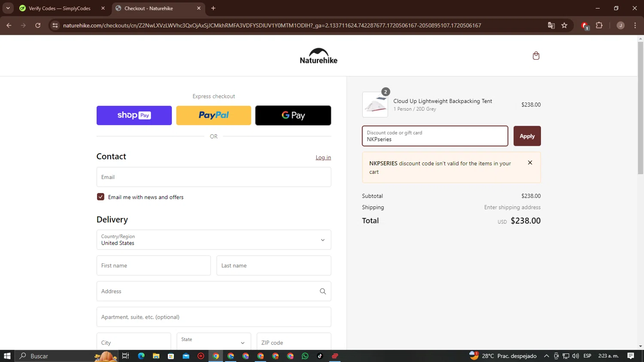
Task: Open the clock showing 2:23 a. m.
Action: (x=608, y=356)
